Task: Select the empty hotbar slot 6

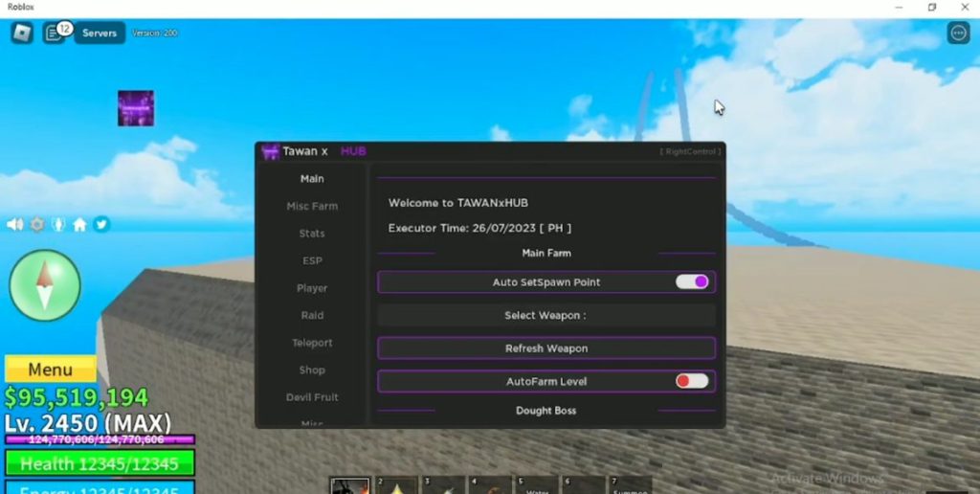Action: pyautogui.click(x=585, y=485)
